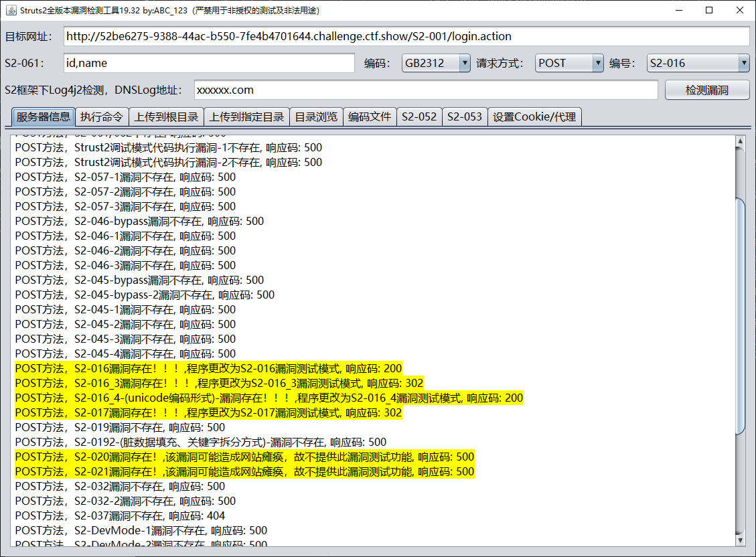Click the S2-0192 脏数据填充 result line
Image resolution: width=756 pixels, height=557 pixels.
(201, 443)
